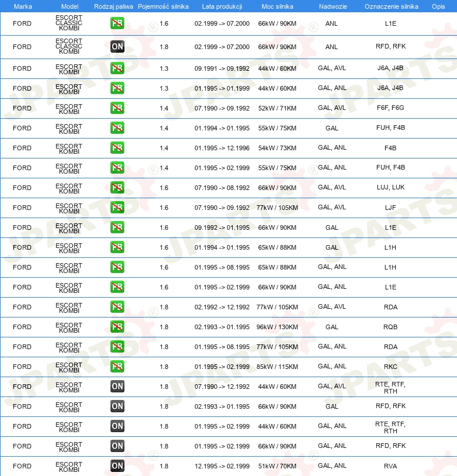Click petrol icon in the LJF engine row
This screenshot has height=476, width=457.
tap(117, 208)
